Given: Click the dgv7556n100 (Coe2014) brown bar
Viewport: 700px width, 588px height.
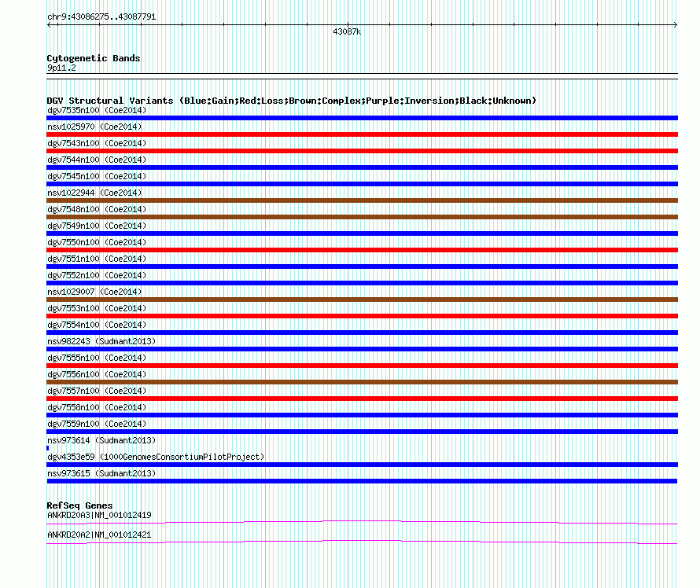Looking at the screenshot, I should click(362, 382).
